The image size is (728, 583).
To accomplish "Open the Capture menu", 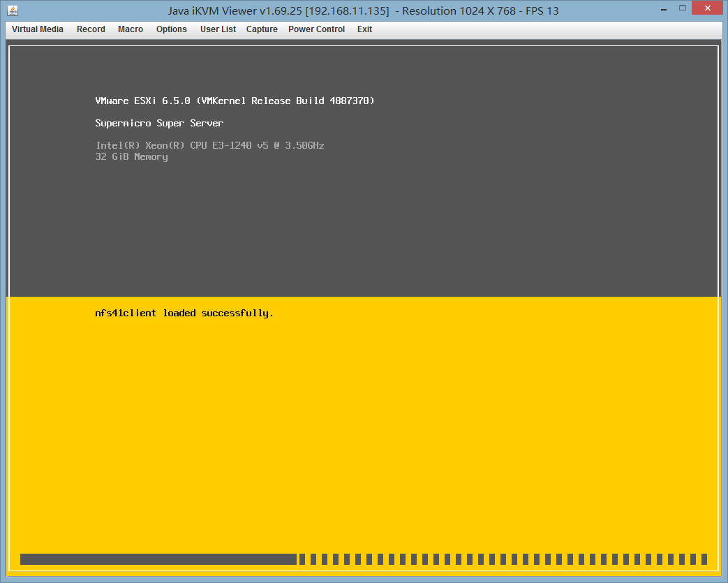I will coord(262,29).
